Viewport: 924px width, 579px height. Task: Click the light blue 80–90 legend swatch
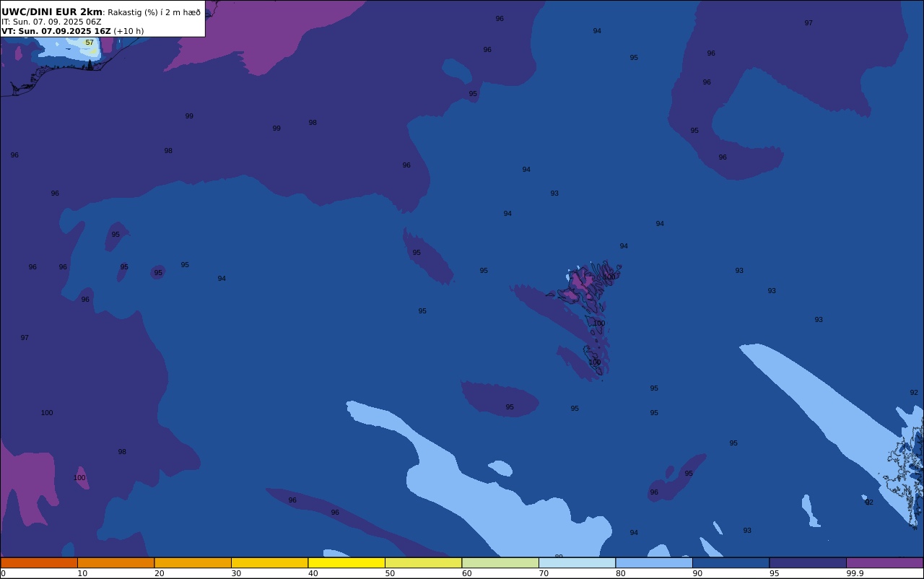pyautogui.click(x=654, y=562)
